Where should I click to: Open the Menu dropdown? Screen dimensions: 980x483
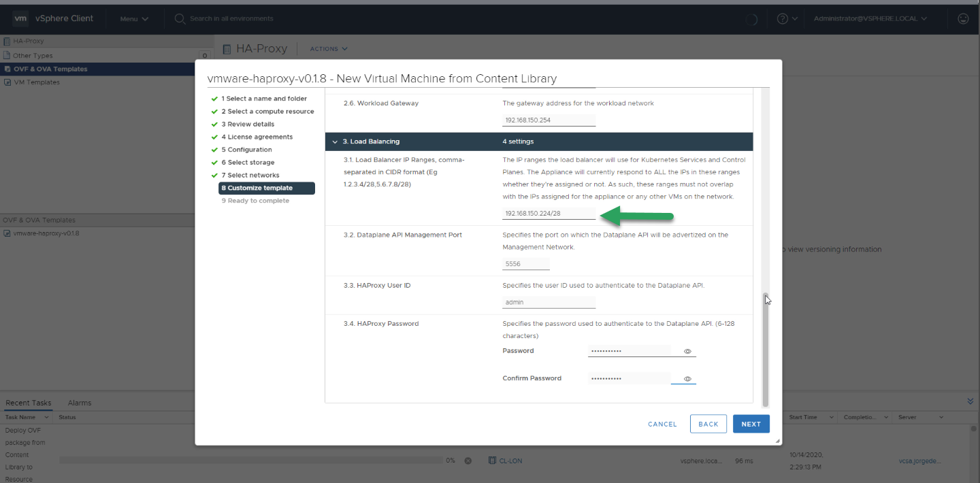click(x=134, y=19)
